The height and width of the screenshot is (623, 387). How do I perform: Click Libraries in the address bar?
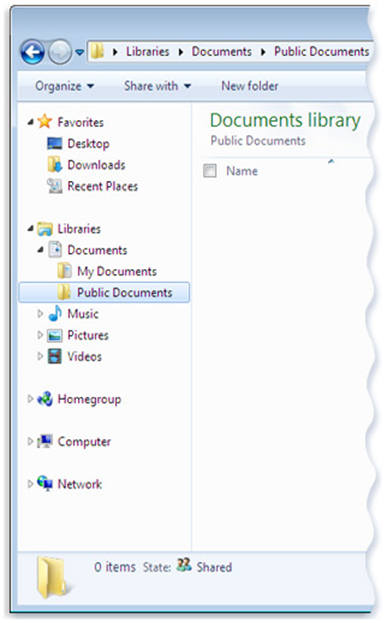point(147,52)
